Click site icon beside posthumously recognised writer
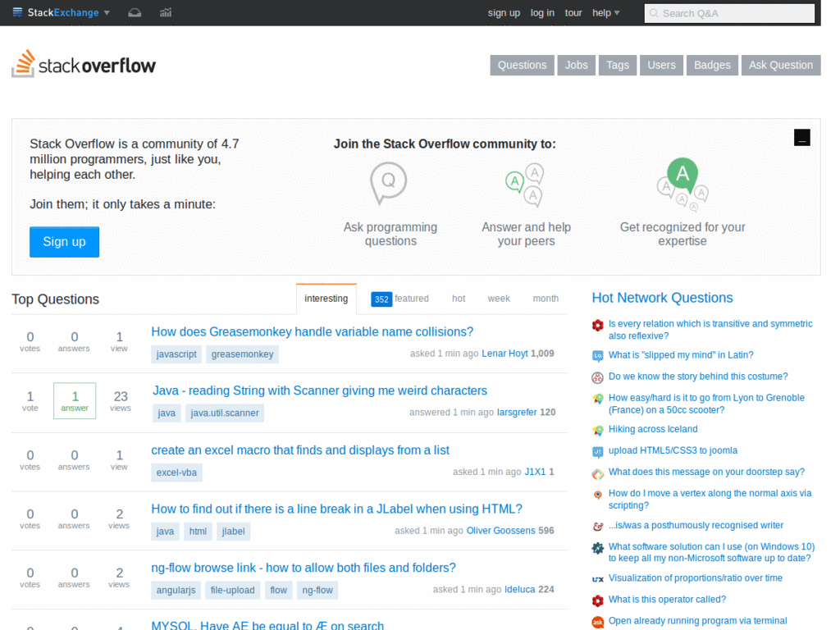This screenshot has height=630, width=840. click(x=598, y=527)
